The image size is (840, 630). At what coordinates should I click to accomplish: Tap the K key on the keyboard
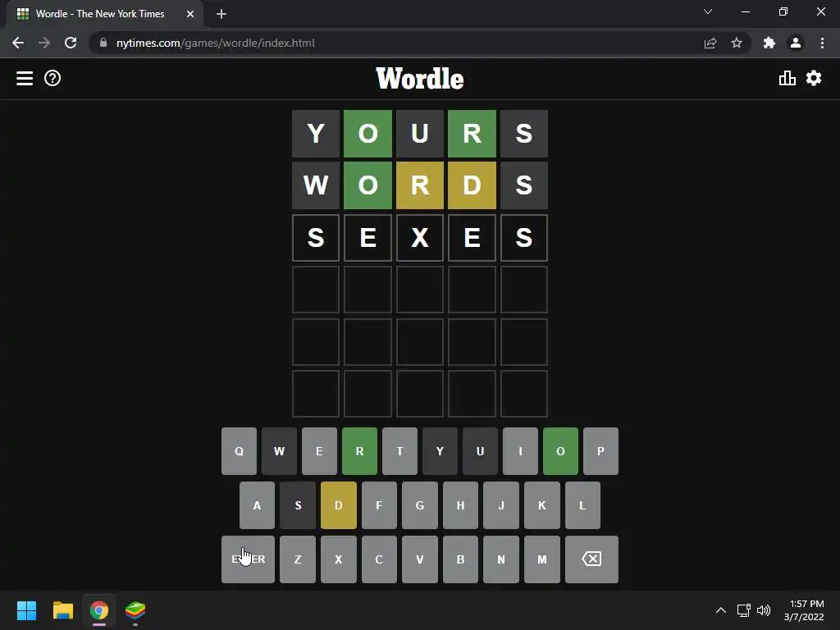542,505
